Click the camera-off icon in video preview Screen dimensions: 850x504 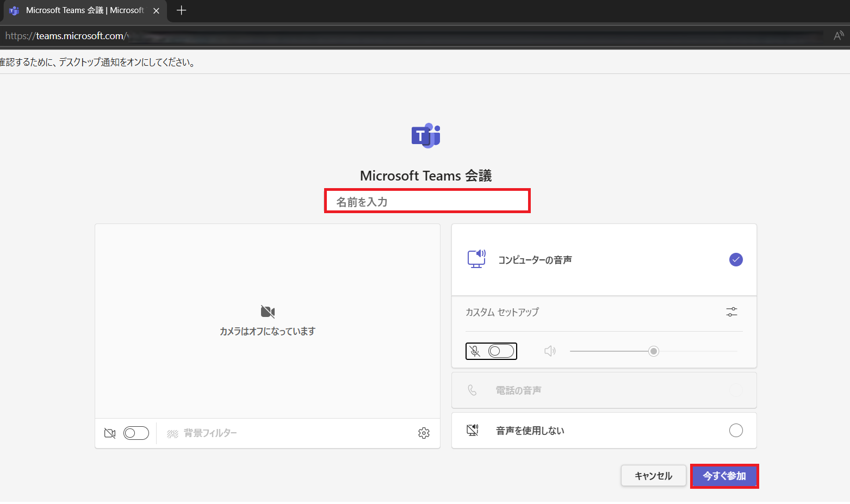pos(268,312)
